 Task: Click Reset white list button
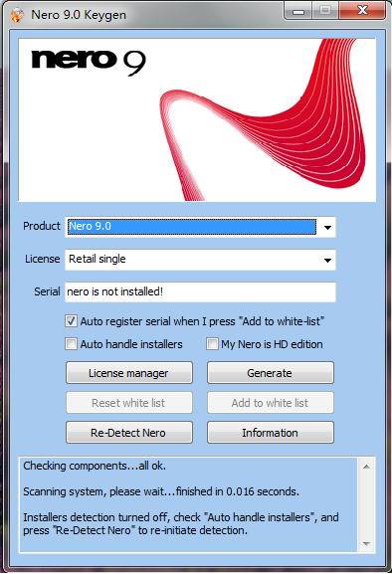[x=129, y=403]
